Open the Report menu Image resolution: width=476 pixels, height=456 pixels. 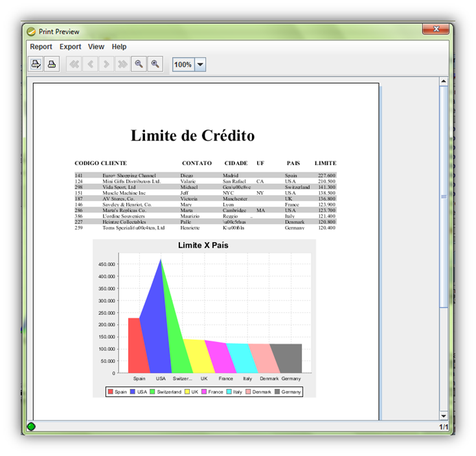coord(41,47)
